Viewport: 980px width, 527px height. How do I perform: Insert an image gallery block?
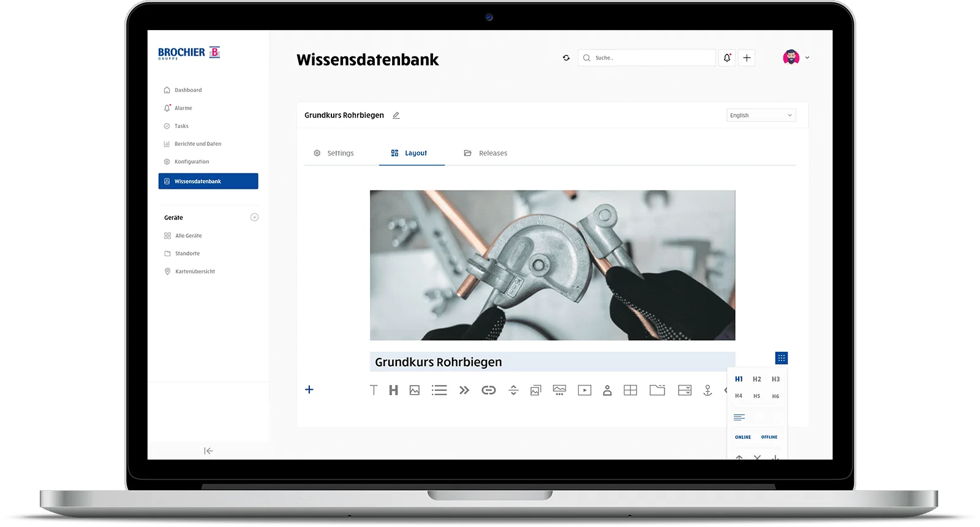pos(536,390)
